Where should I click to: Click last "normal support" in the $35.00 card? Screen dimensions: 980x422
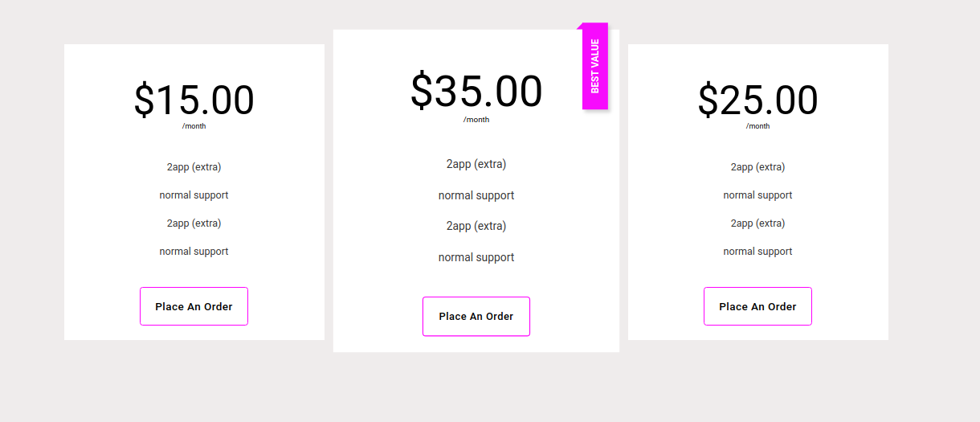(x=476, y=257)
